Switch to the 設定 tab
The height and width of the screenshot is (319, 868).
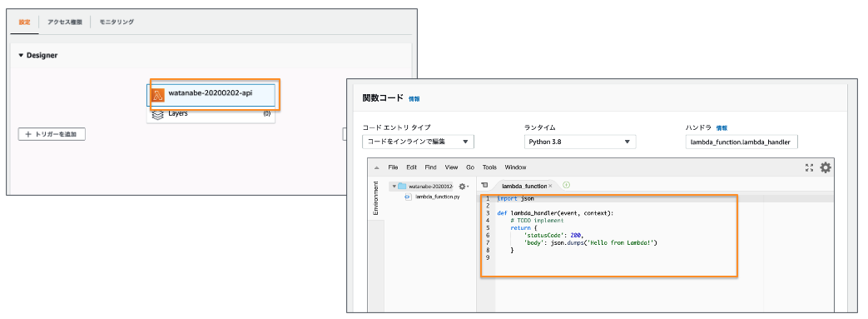(24, 22)
